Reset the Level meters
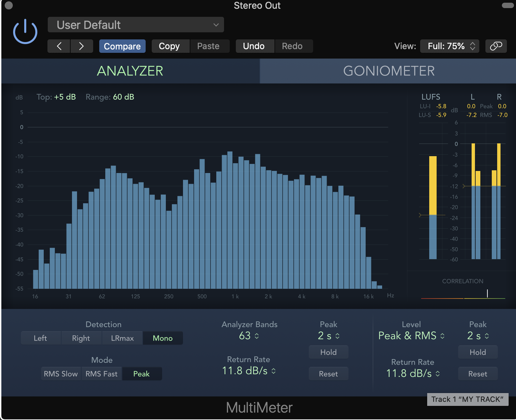Viewport: 516px width, 420px height. coord(478,374)
